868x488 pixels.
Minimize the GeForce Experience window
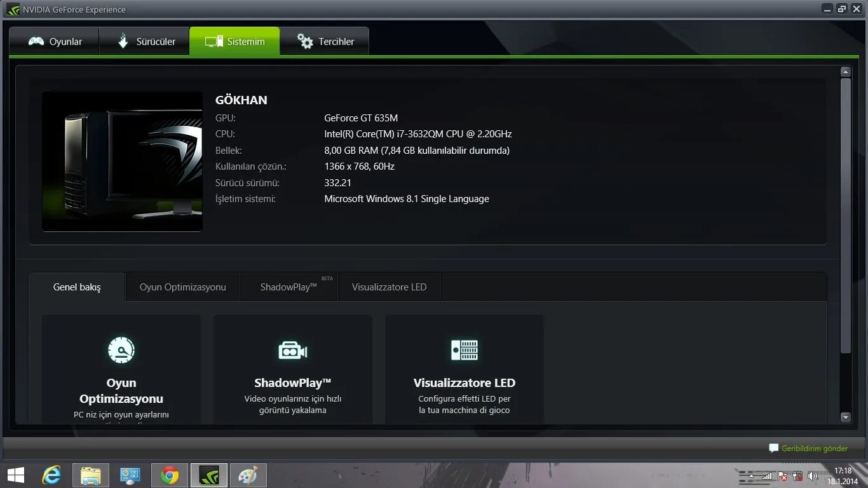coord(827,9)
